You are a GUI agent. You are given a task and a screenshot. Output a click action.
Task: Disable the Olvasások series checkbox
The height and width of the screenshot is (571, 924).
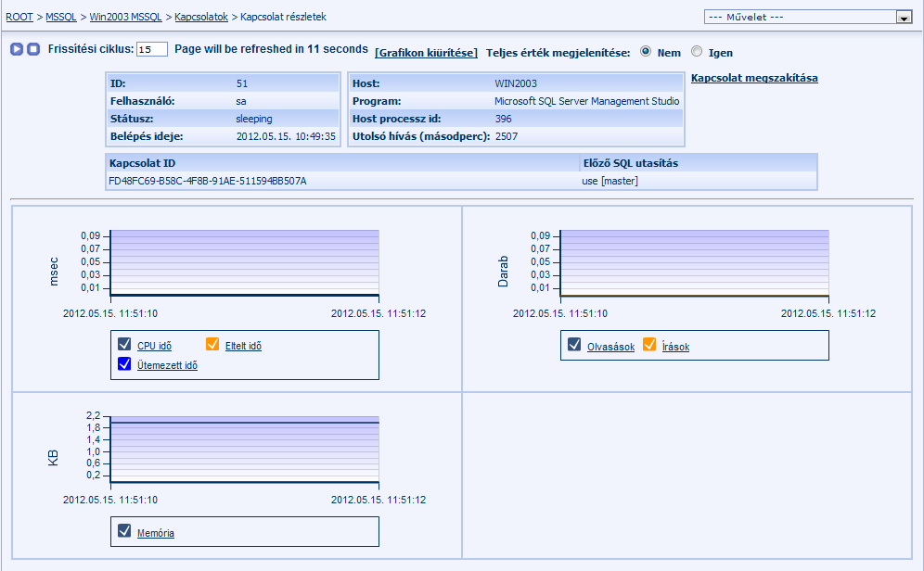[x=575, y=346]
